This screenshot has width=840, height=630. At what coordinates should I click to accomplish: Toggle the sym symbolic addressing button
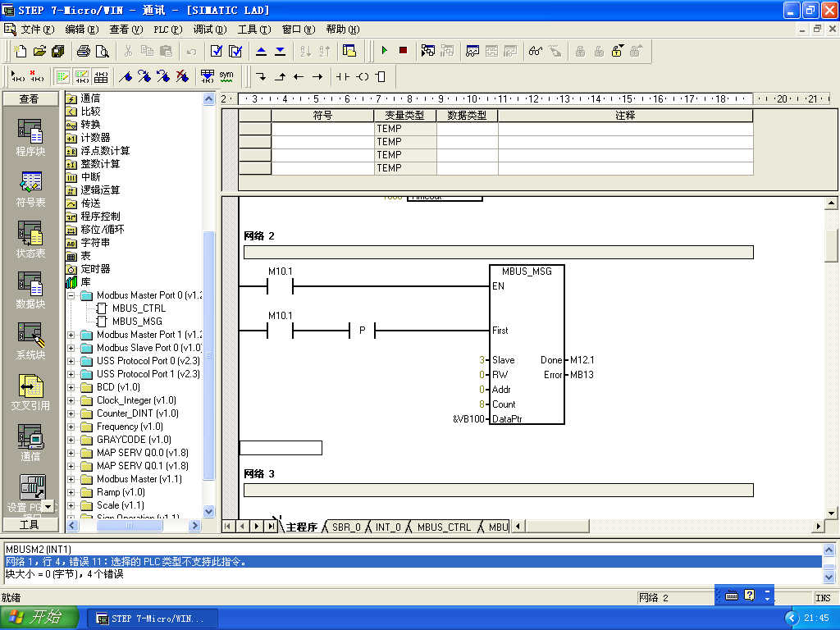point(226,76)
